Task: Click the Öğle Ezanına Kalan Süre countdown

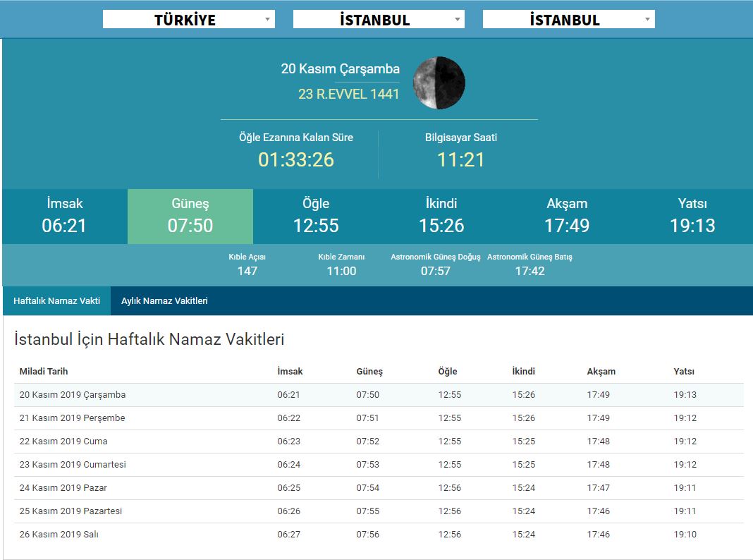Action: coord(296,159)
